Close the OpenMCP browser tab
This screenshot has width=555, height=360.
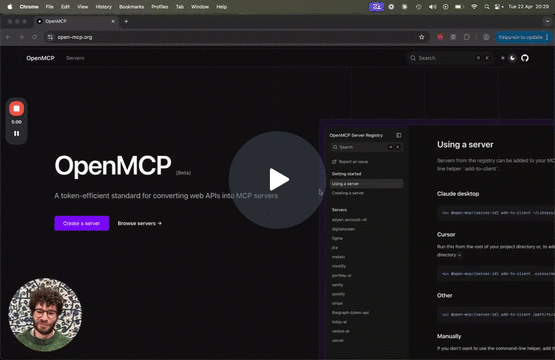[x=113, y=21]
